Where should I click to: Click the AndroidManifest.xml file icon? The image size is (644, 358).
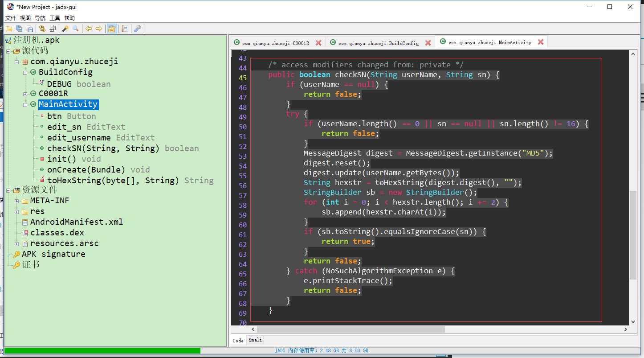click(x=25, y=222)
